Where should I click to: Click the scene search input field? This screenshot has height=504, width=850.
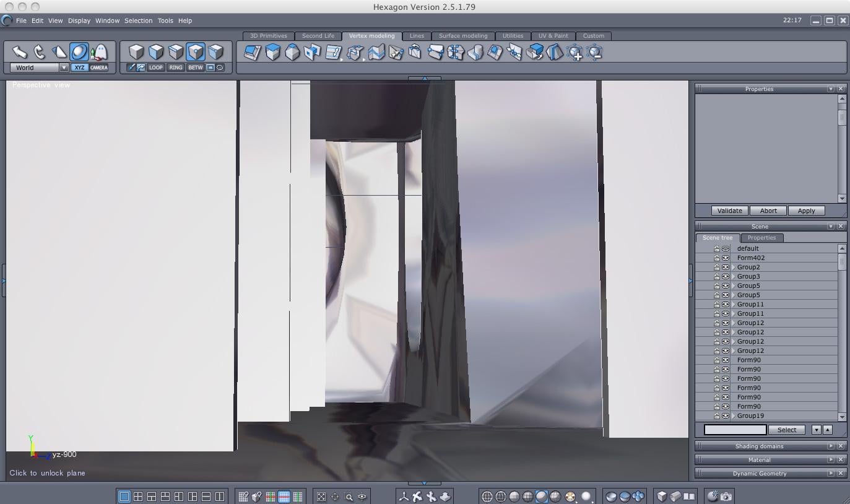[x=735, y=430]
